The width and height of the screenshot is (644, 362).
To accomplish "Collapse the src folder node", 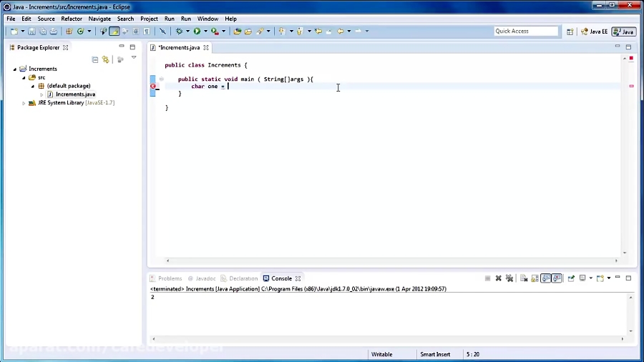I will (x=24, y=77).
